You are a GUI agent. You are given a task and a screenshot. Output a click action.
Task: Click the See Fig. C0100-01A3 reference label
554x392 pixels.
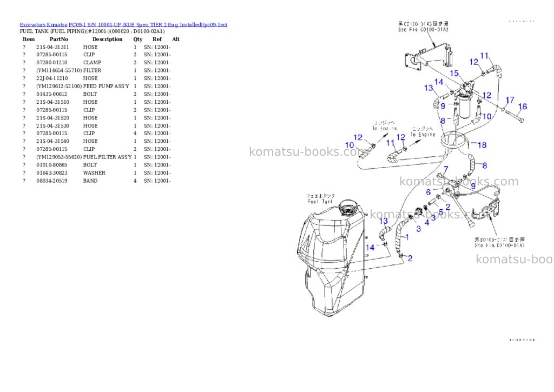423,30
